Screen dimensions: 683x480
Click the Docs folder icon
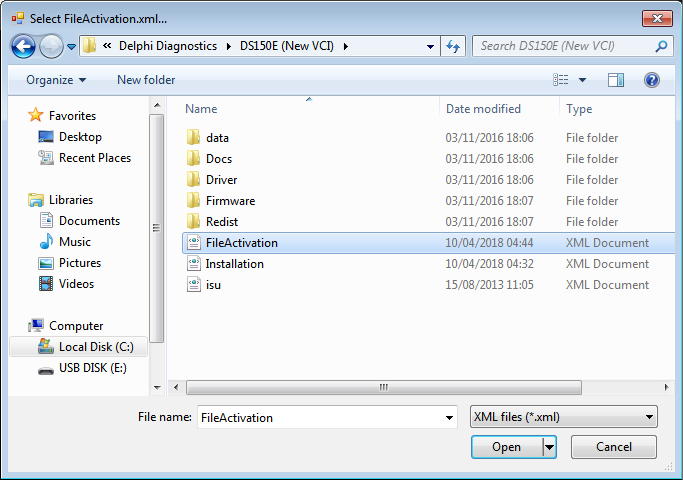(x=193, y=159)
